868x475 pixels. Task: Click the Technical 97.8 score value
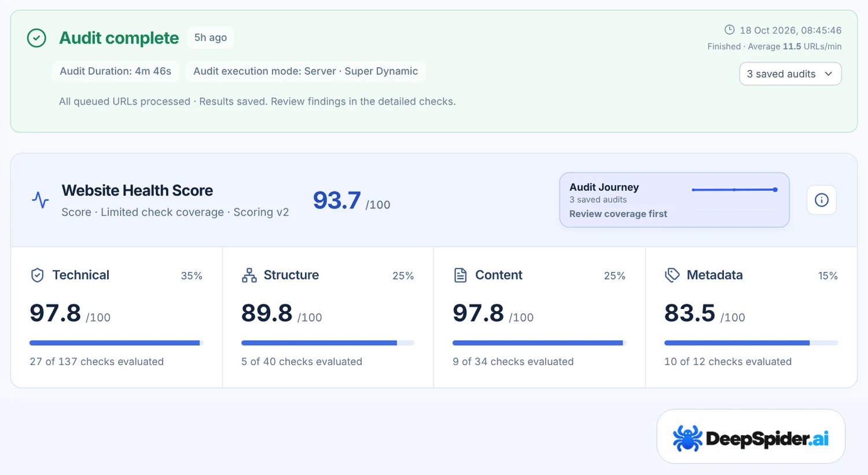click(55, 313)
